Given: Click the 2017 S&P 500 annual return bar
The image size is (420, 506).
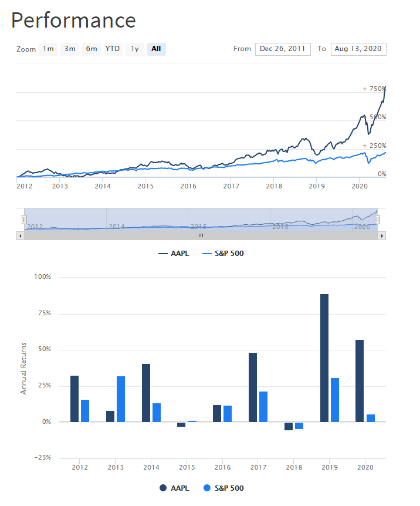Looking at the screenshot, I should click(263, 407).
